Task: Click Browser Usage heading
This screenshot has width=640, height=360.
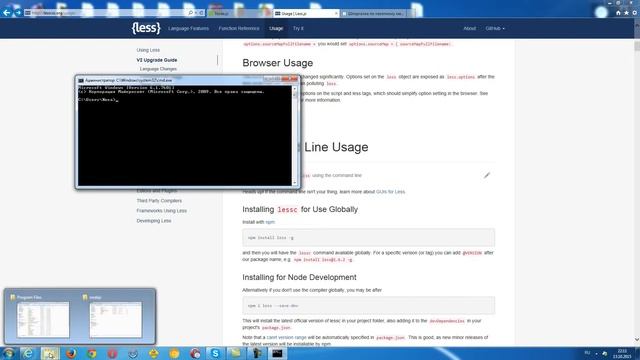Action: (x=278, y=63)
